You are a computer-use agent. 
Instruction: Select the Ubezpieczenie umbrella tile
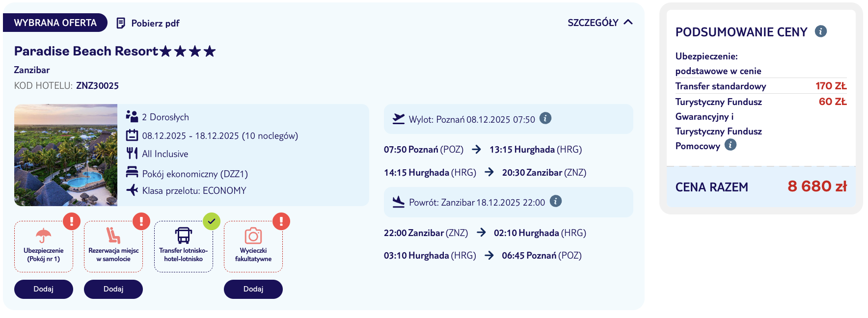coord(44,246)
